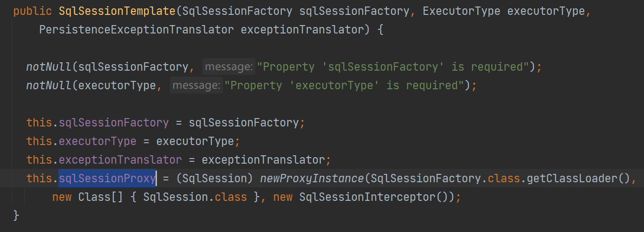Click the executorType field after this.

[x=98, y=141]
